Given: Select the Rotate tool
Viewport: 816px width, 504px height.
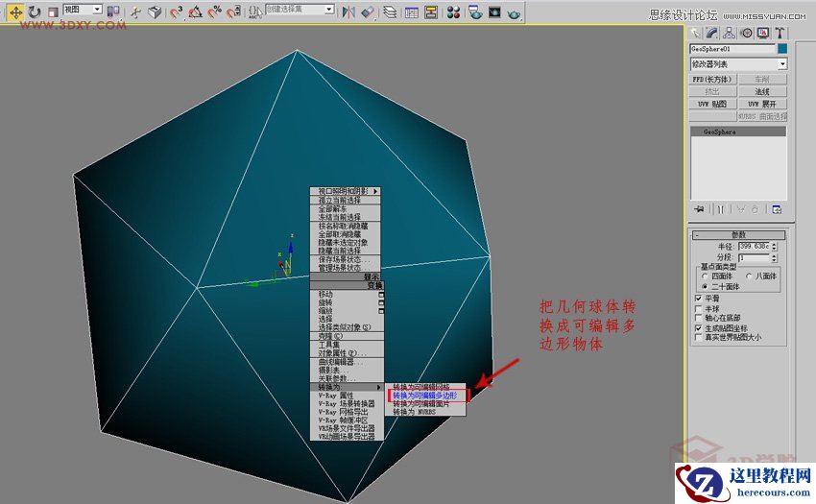Looking at the screenshot, I should (35, 12).
